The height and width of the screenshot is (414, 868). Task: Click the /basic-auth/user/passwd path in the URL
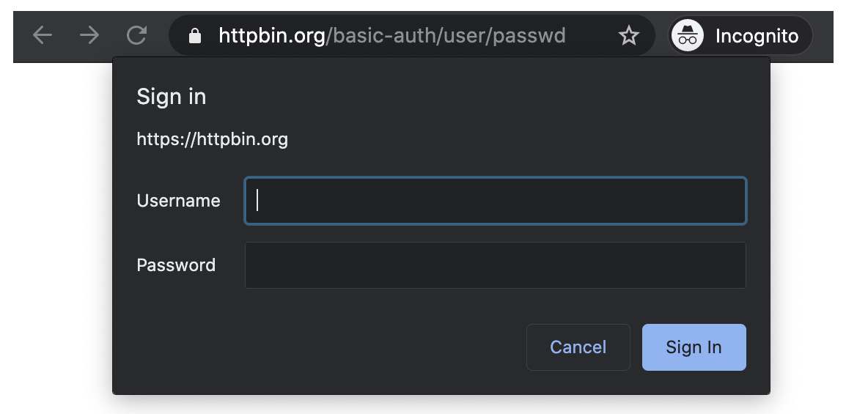(x=446, y=36)
